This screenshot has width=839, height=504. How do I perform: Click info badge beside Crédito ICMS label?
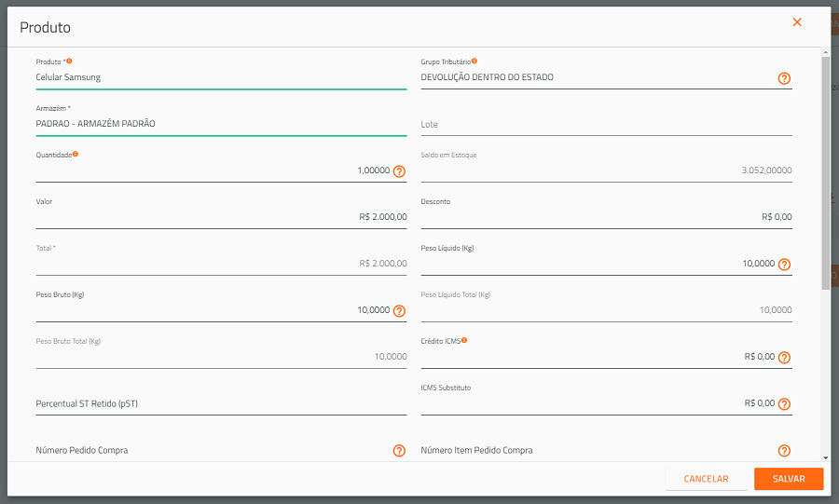464,340
